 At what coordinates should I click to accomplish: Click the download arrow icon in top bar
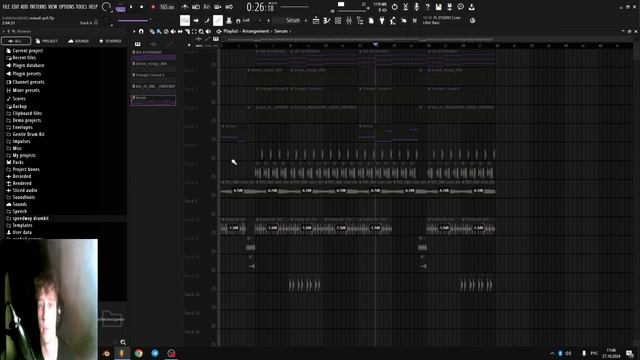(x=471, y=7)
